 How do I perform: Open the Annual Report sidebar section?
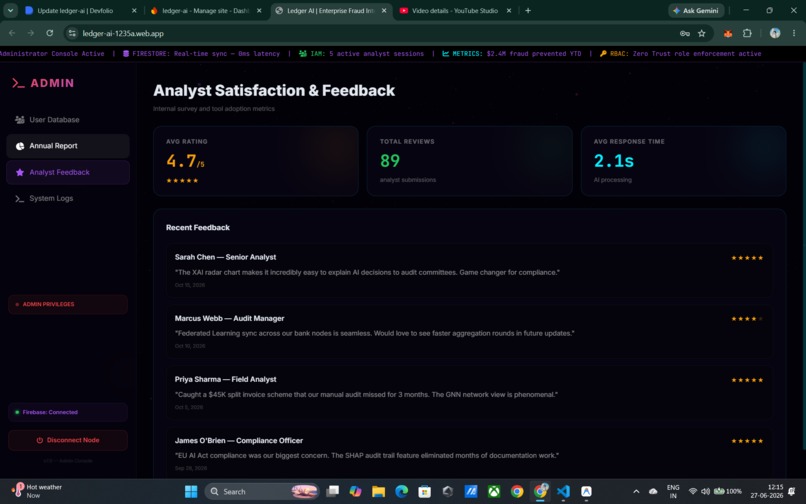(x=68, y=146)
